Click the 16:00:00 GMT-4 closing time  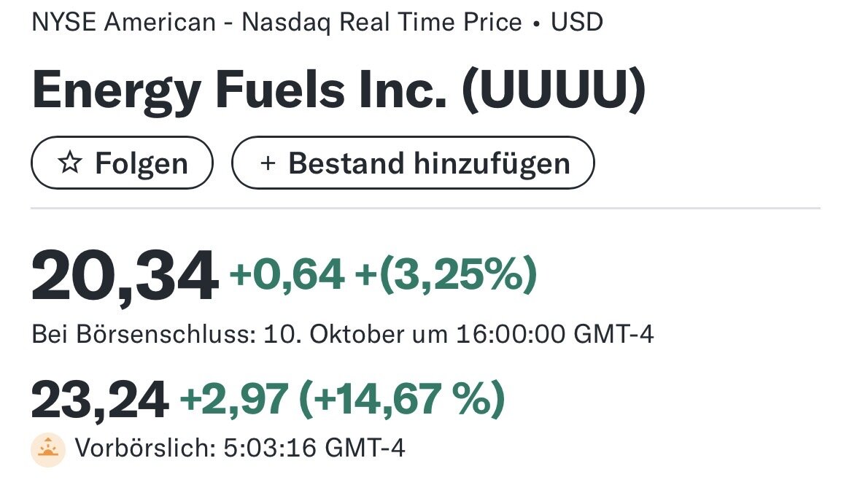click(x=554, y=335)
